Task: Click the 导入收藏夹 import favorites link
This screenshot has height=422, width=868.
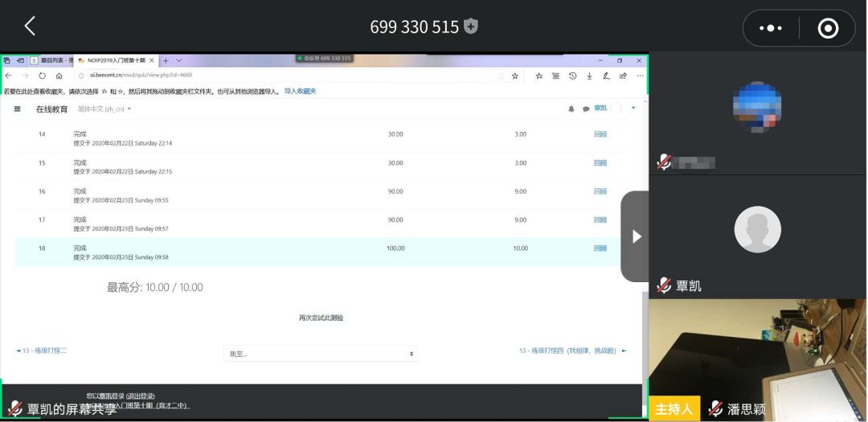Action: pyautogui.click(x=300, y=91)
